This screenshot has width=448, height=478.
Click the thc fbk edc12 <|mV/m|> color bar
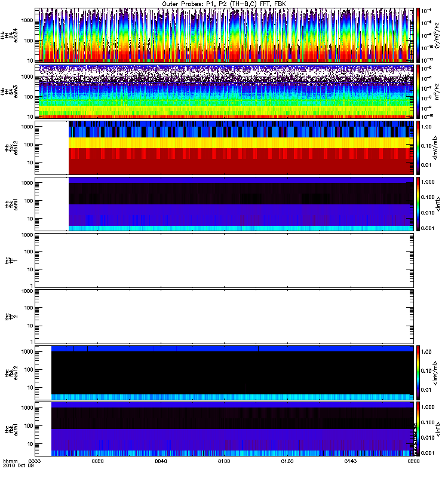pos(418,373)
